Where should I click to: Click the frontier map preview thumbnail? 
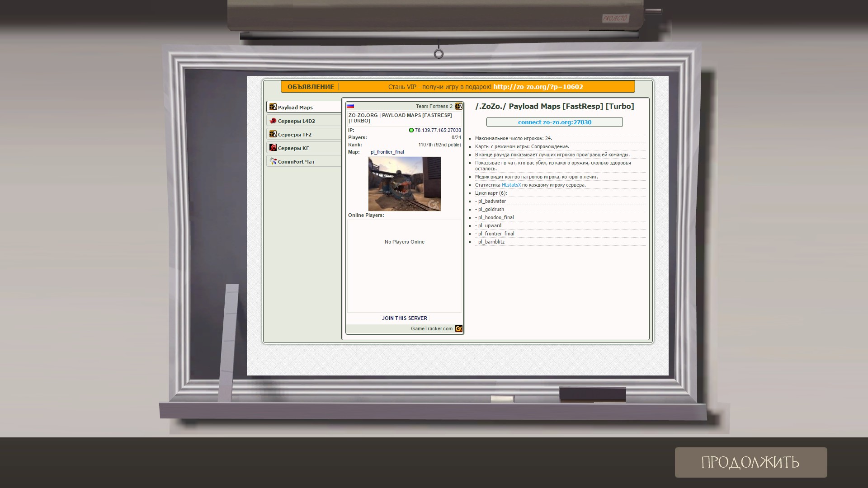coord(404,184)
